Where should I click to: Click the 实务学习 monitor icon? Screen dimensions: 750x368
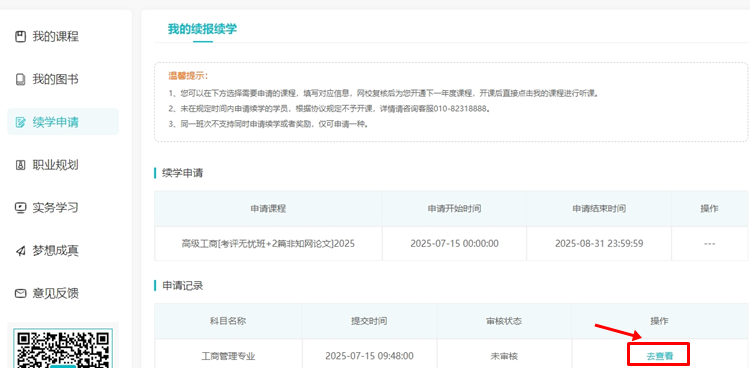(x=20, y=208)
